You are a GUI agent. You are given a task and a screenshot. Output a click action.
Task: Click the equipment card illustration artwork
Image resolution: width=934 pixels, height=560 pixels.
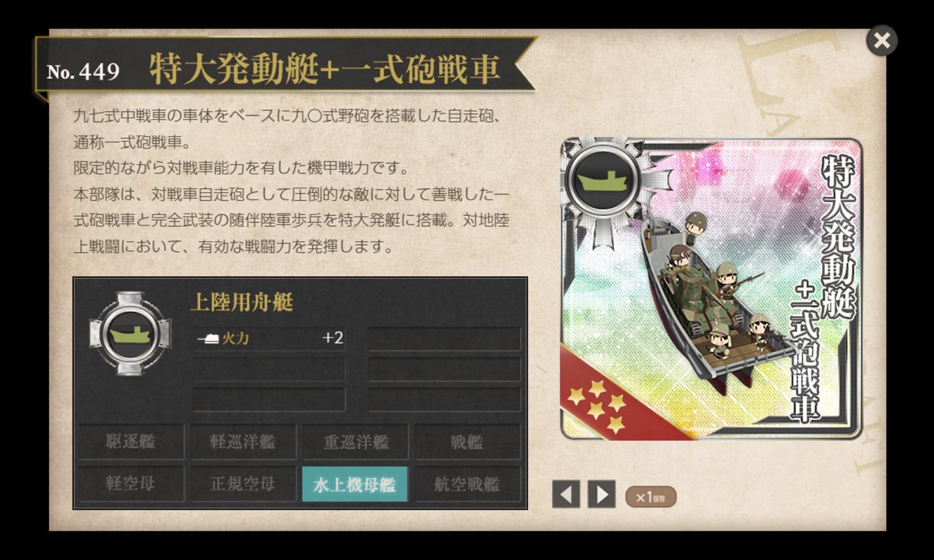point(711,288)
